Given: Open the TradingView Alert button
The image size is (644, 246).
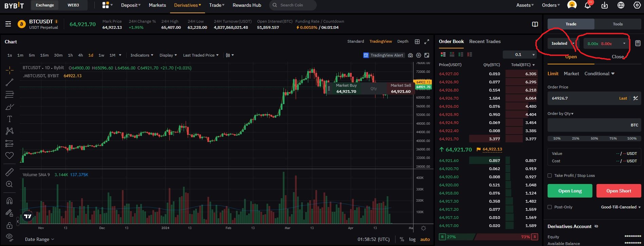Looking at the screenshot, I should (384, 55).
